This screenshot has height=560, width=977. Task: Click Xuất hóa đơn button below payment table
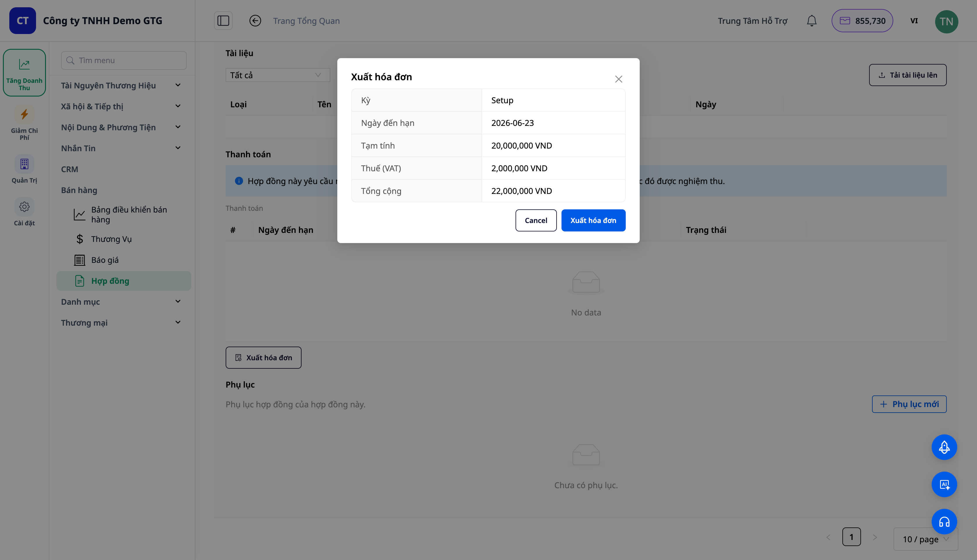pos(263,358)
